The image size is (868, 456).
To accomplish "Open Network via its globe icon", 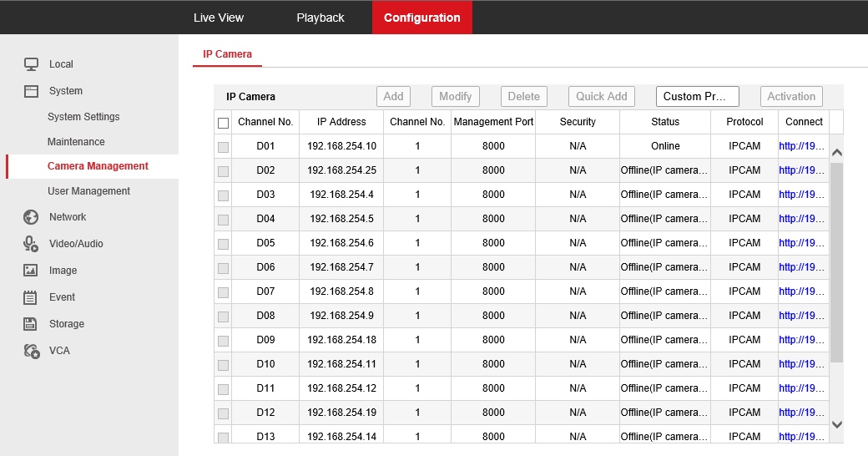I will tap(31, 217).
